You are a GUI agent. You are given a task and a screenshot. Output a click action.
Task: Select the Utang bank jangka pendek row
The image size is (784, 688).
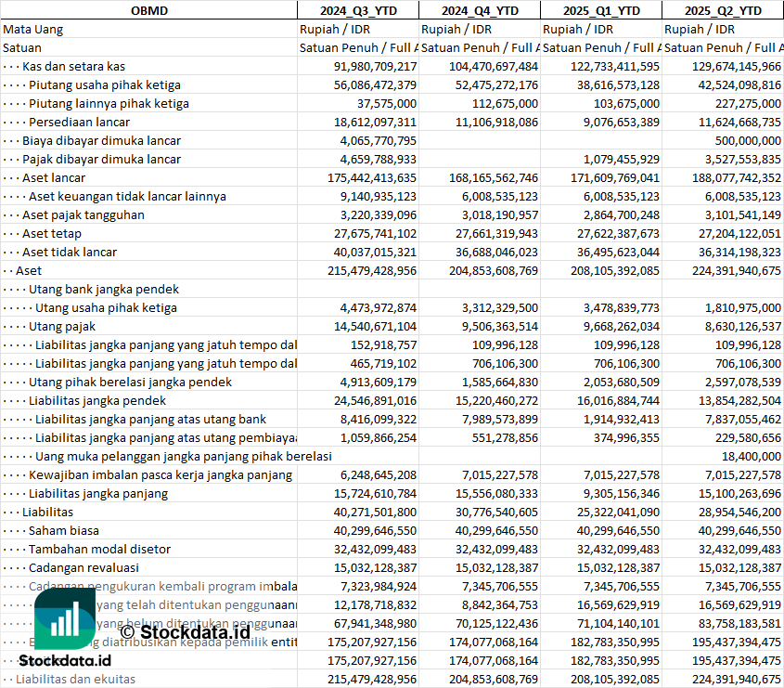click(x=104, y=289)
